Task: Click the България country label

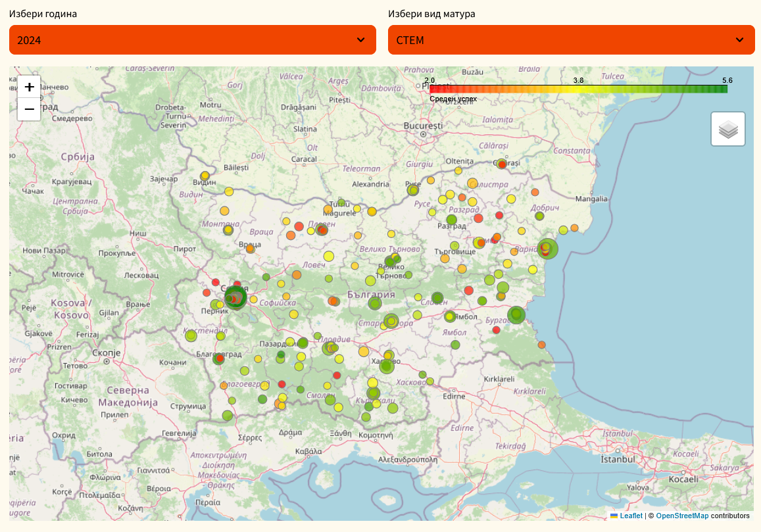Action: click(x=371, y=295)
